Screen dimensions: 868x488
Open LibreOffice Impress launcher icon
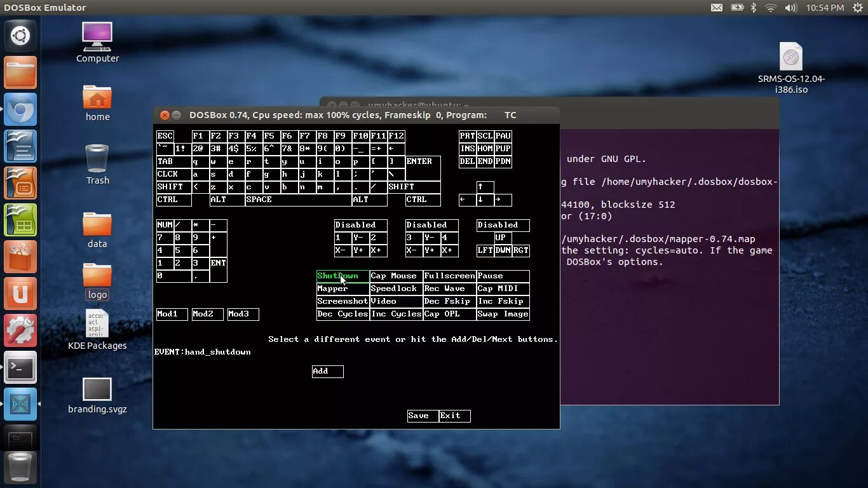coord(20,183)
